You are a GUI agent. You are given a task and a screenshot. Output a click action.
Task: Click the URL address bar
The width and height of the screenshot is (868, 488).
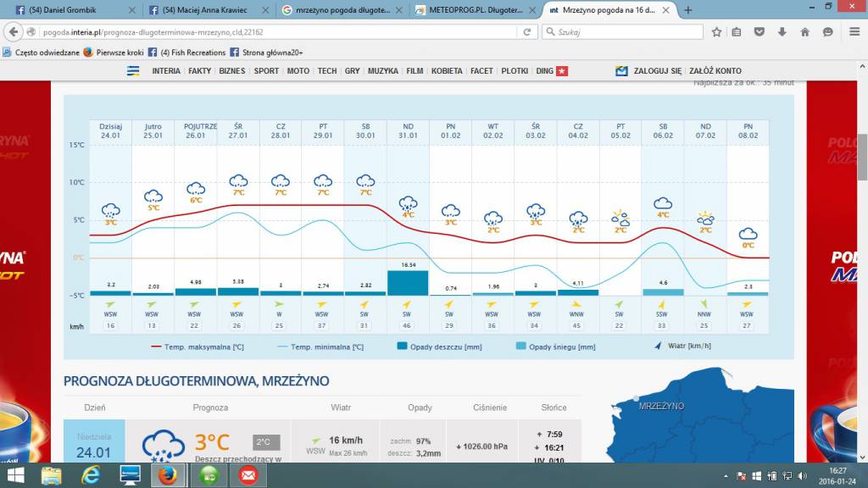tap(280, 32)
